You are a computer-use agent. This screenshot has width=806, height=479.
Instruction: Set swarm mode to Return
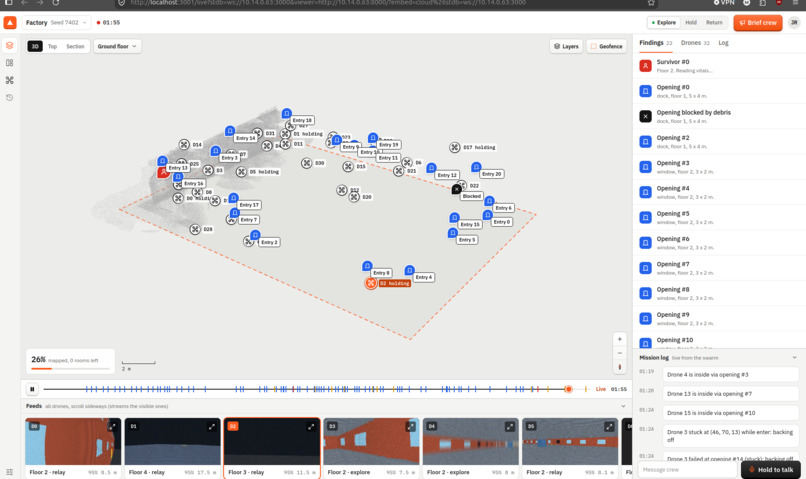point(714,23)
